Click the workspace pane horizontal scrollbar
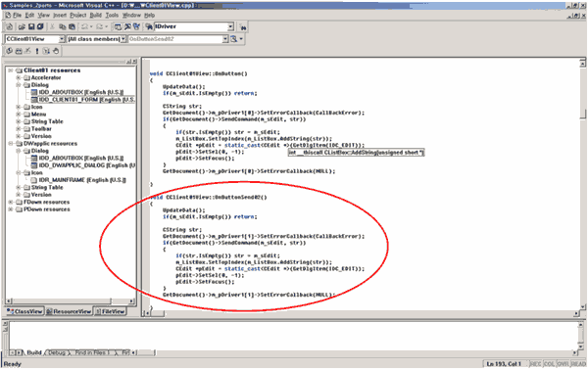 coord(71,300)
